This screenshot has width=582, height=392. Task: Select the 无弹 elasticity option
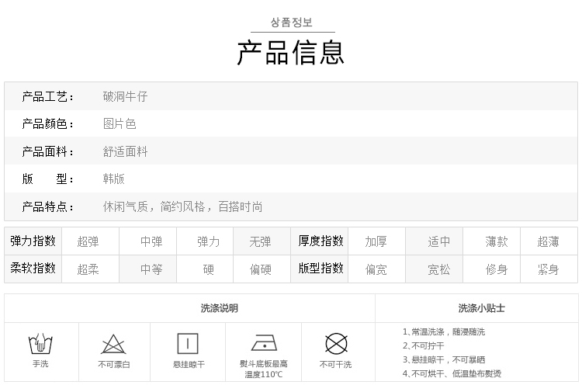(260, 241)
